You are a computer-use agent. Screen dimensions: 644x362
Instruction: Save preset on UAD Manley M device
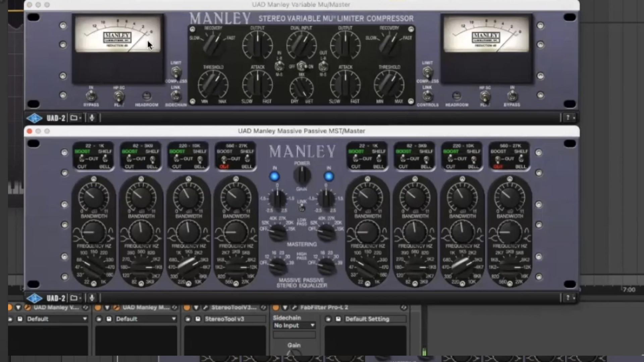coord(109,319)
